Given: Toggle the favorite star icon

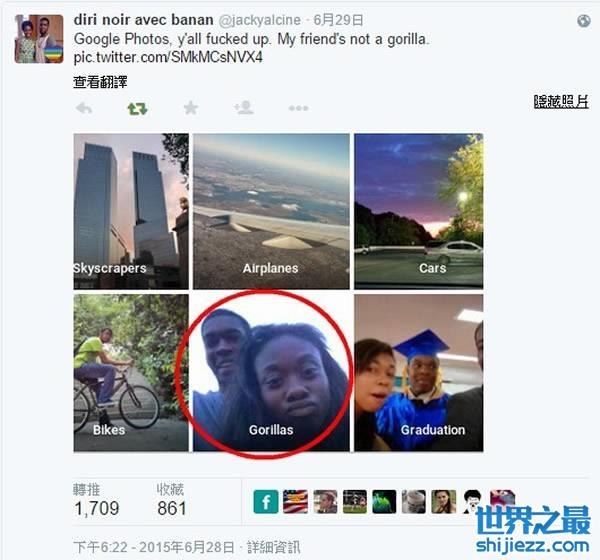Looking at the screenshot, I should point(191,108).
